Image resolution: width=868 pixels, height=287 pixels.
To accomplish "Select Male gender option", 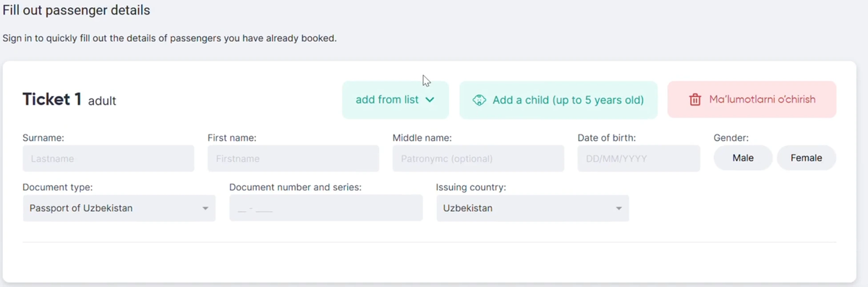I will (x=743, y=158).
